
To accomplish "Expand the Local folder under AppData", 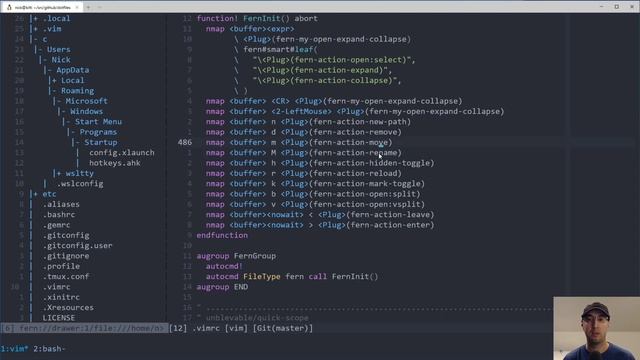I will click(72, 80).
